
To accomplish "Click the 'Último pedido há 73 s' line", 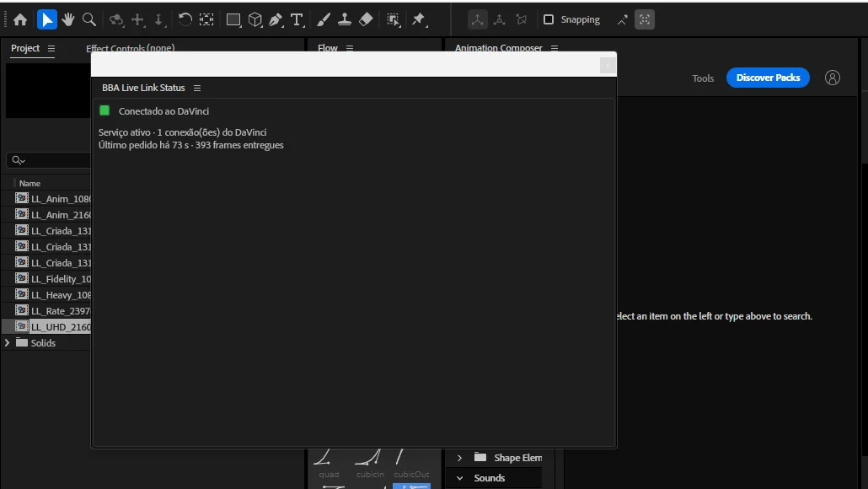I will [x=190, y=145].
